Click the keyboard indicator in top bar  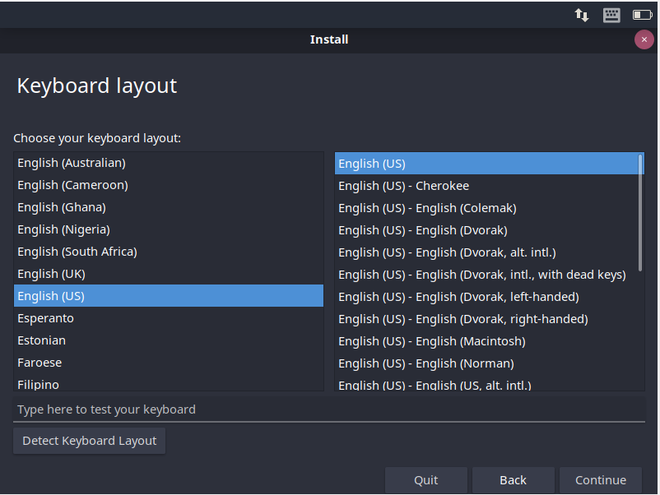tap(611, 15)
